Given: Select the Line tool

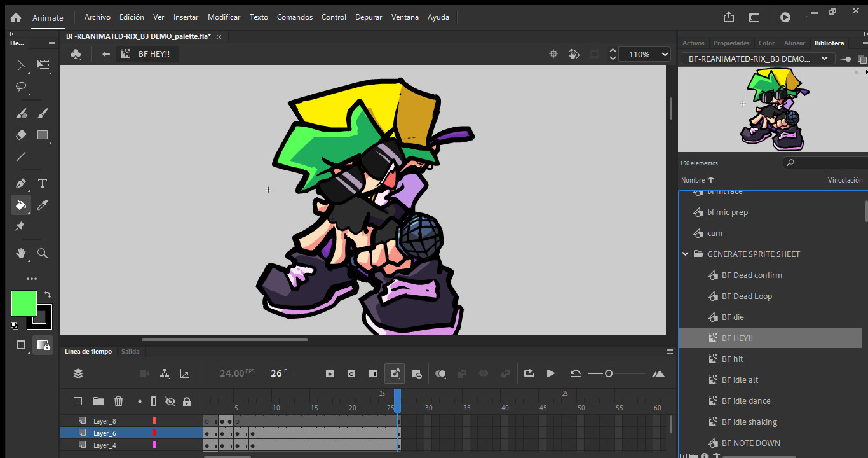Looking at the screenshot, I should pyautogui.click(x=21, y=156).
